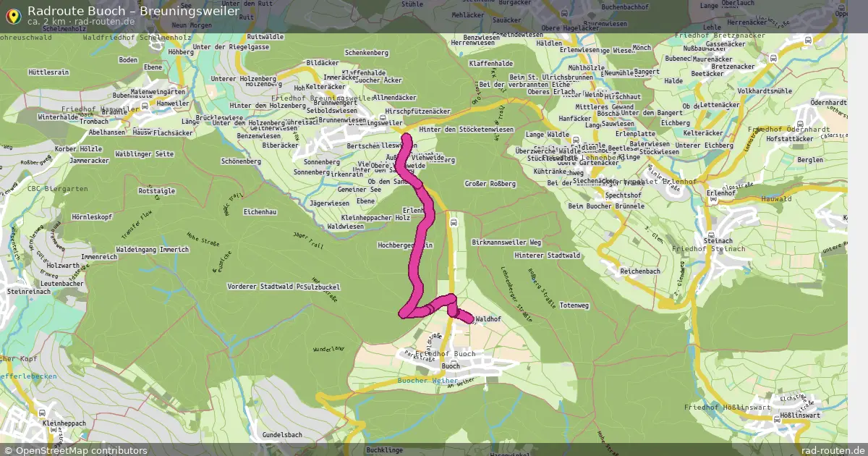Image resolution: width=868 pixels, height=456 pixels.
Task: Click the 'Waiblinger Seite' label
Action: point(144,154)
